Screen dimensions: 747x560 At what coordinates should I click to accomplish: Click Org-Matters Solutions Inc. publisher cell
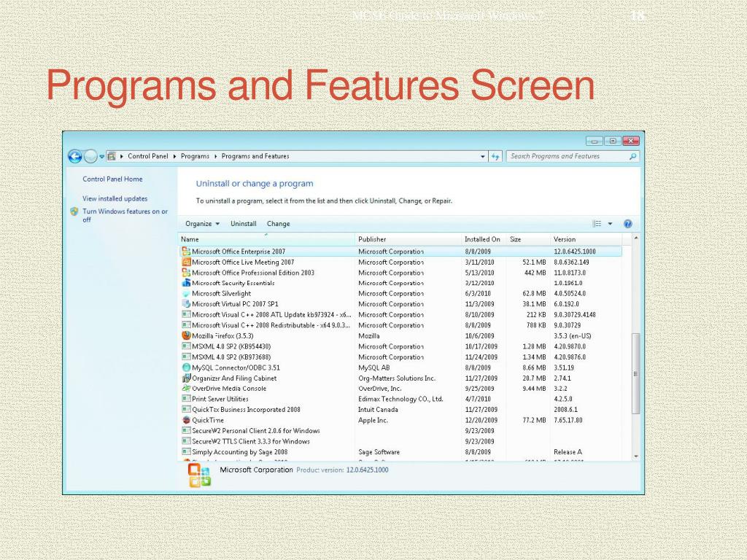[x=397, y=378]
